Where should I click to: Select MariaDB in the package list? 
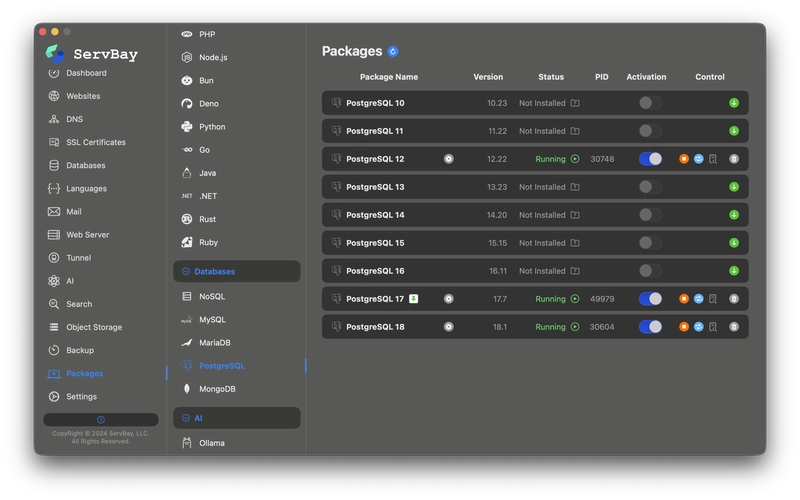(x=215, y=343)
